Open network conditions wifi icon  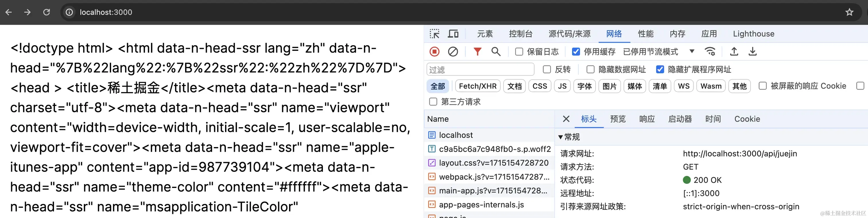710,51
